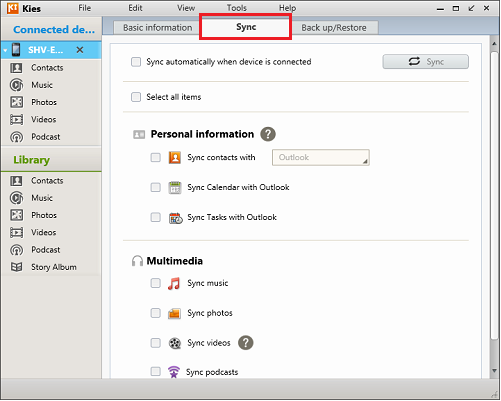This screenshot has width=501, height=401.
Task: Click the contacts icon for Sync contacts
Action: [x=175, y=157]
